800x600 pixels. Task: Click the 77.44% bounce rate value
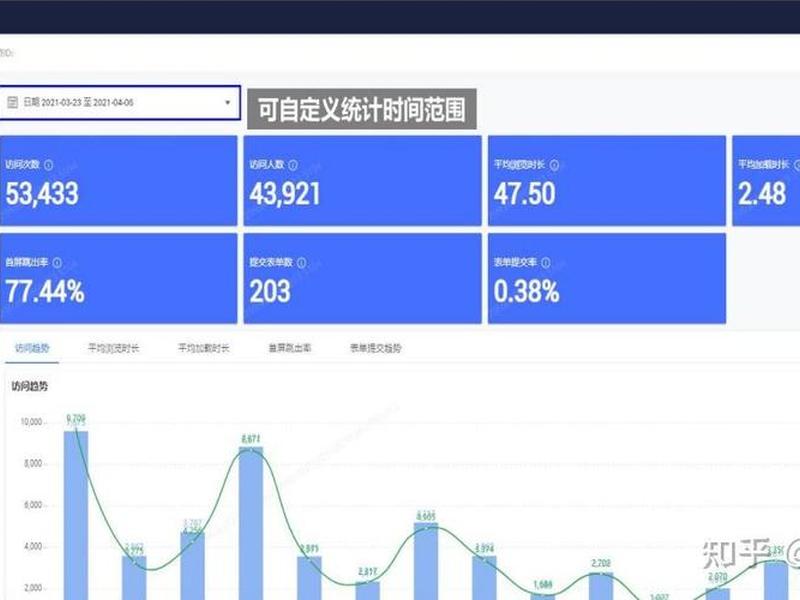click(x=45, y=292)
